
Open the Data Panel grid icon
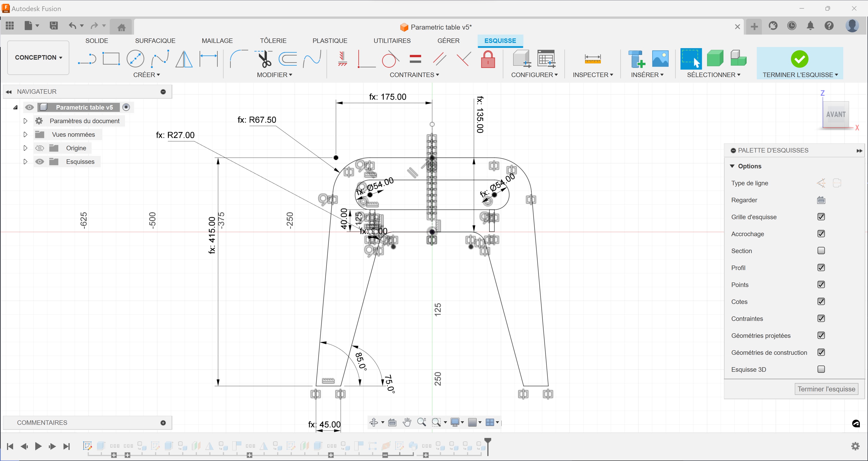[10, 26]
